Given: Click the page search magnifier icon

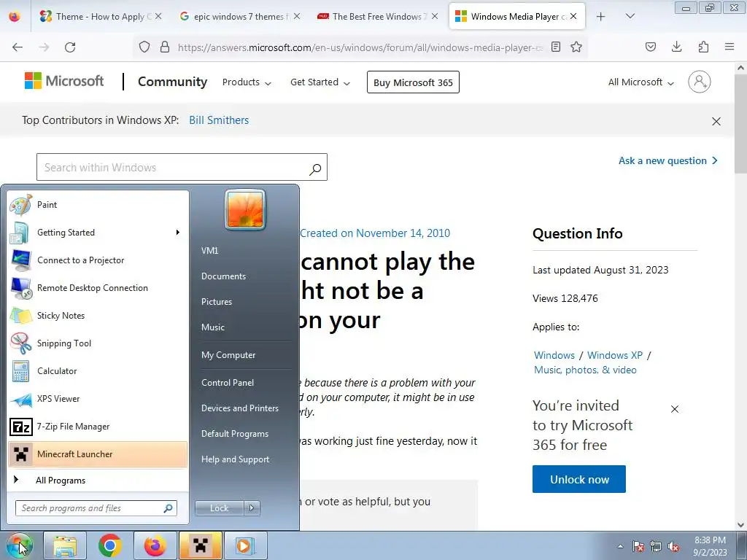Looking at the screenshot, I should pos(315,168).
